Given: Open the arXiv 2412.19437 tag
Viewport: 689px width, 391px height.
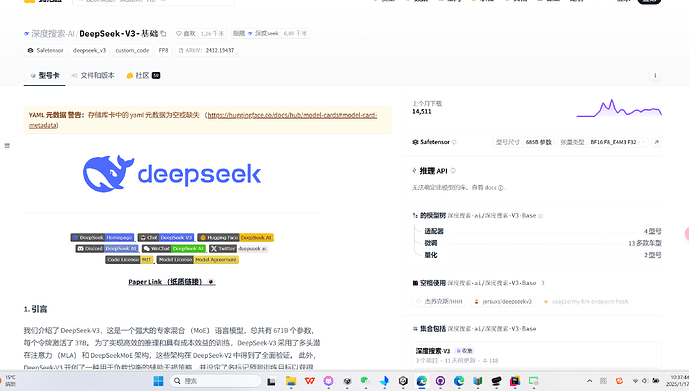Looking at the screenshot, I should (x=206, y=51).
